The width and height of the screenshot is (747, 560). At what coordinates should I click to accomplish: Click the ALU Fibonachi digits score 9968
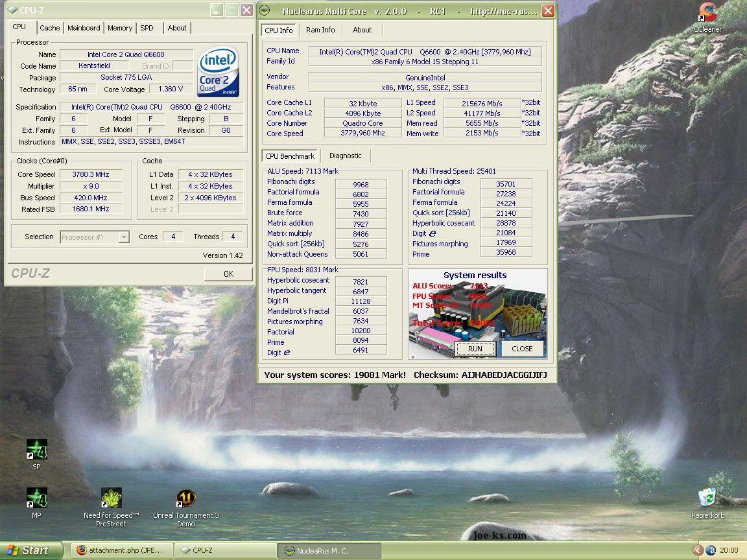tap(361, 185)
